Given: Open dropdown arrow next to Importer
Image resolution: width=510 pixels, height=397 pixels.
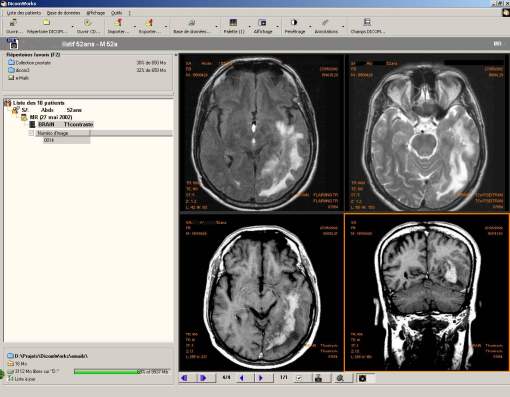Looking at the screenshot, I should [135, 26].
